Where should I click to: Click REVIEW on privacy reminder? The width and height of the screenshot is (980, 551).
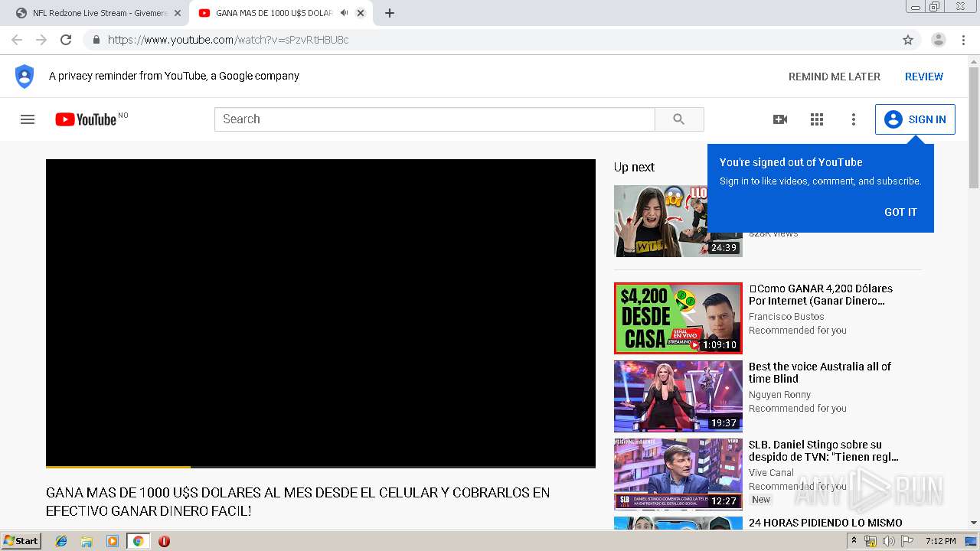coord(924,77)
